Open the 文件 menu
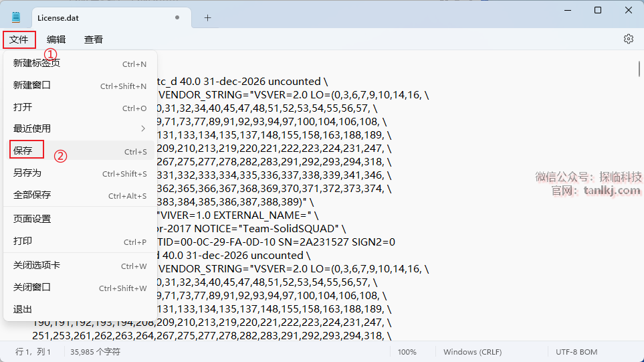The image size is (644, 362). click(x=19, y=39)
